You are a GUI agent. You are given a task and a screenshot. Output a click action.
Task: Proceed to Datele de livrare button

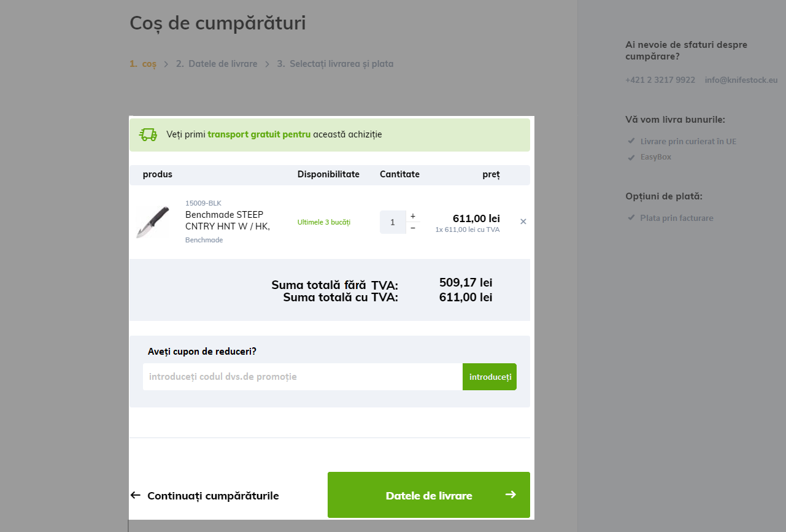pos(429,495)
